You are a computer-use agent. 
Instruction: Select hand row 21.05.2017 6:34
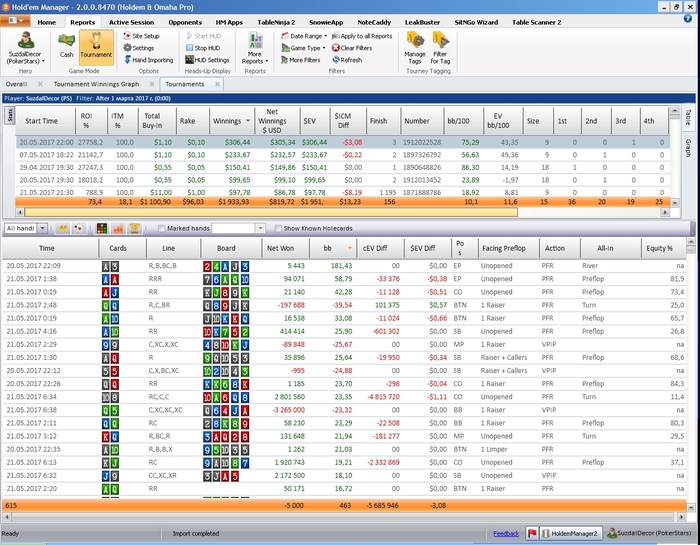click(x=344, y=397)
